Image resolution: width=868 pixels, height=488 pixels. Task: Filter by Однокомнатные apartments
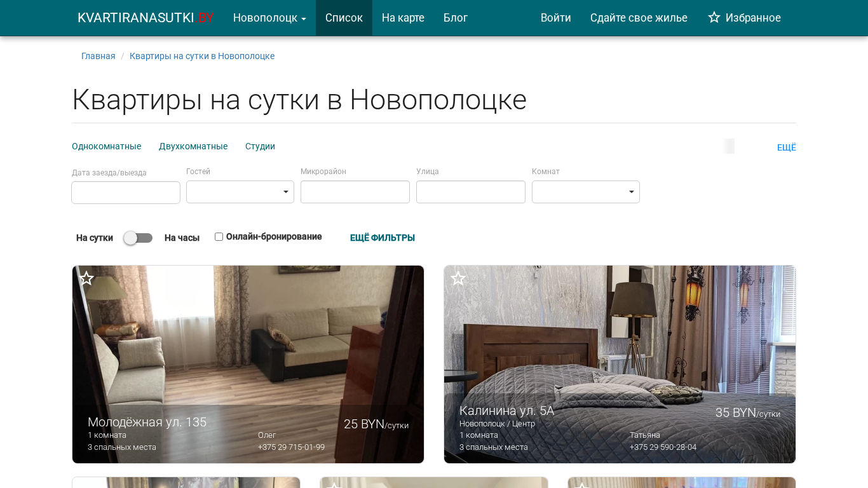point(107,146)
